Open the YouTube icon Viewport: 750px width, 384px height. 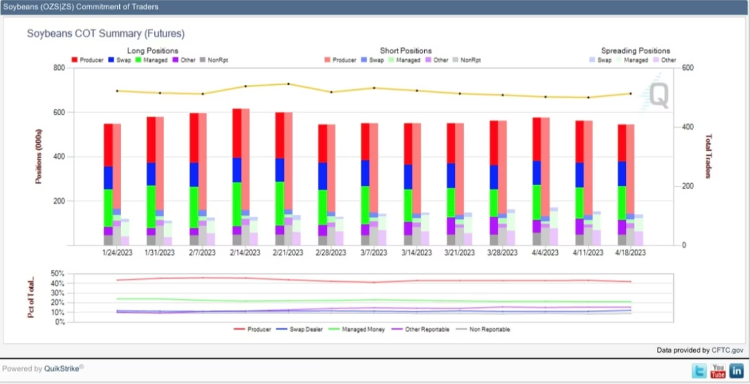point(718,370)
